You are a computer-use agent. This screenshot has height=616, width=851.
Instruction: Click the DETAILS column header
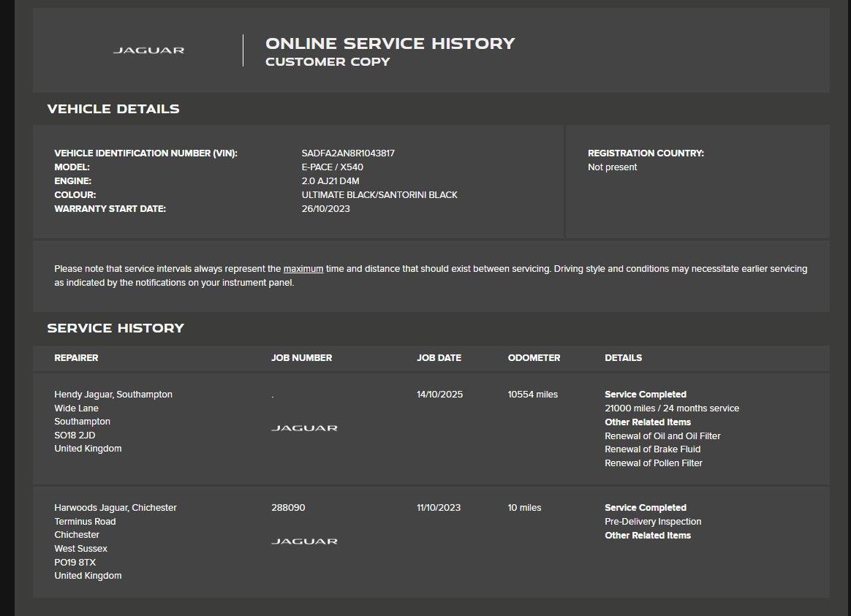(623, 358)
